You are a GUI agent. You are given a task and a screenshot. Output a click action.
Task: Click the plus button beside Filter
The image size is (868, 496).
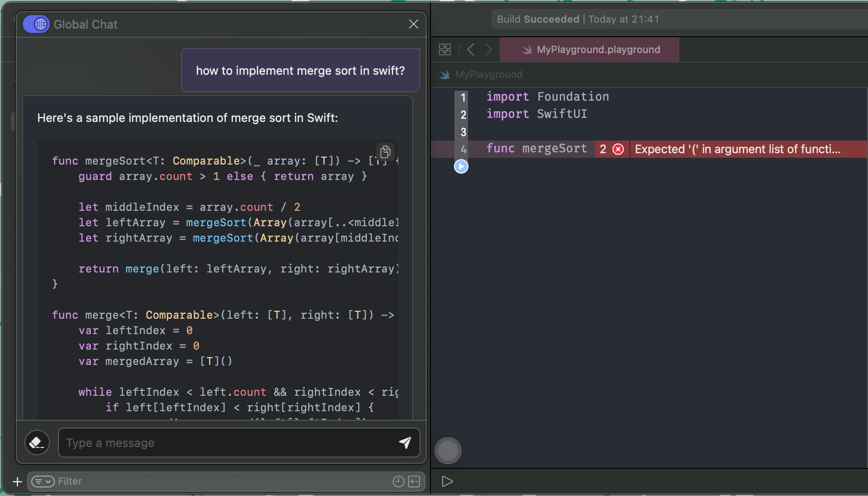point(17,481)
